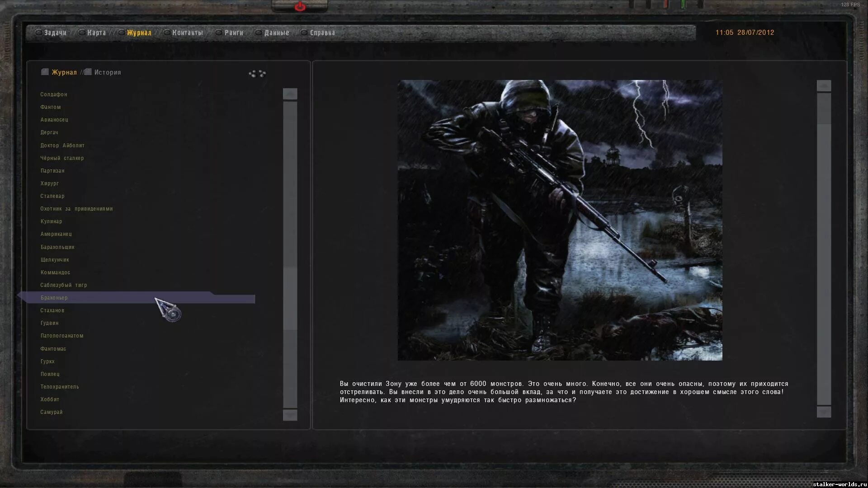Click the book icon beside Журнал sub-section
This screenshot has width=868, height=488.
click(45, 72)
